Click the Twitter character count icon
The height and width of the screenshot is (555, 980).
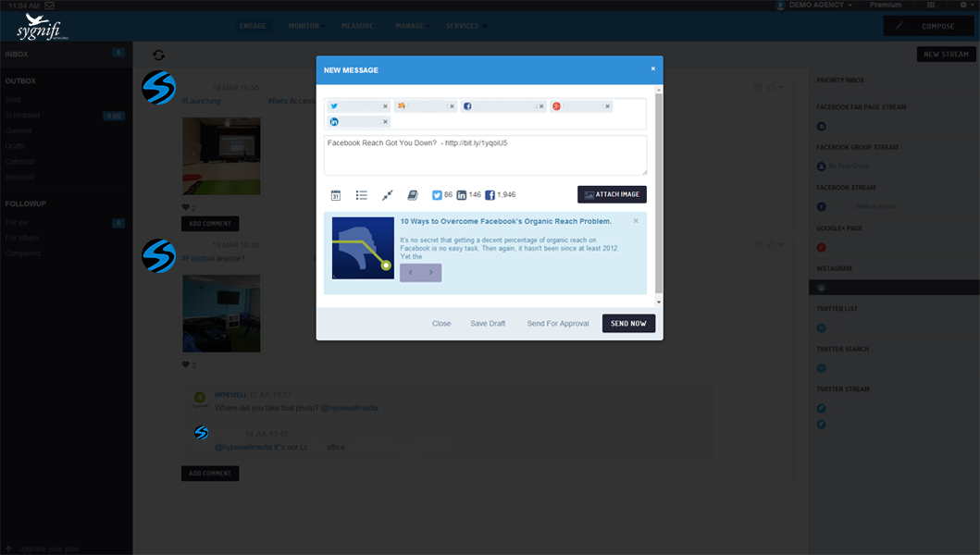click(x=438, y=195)
